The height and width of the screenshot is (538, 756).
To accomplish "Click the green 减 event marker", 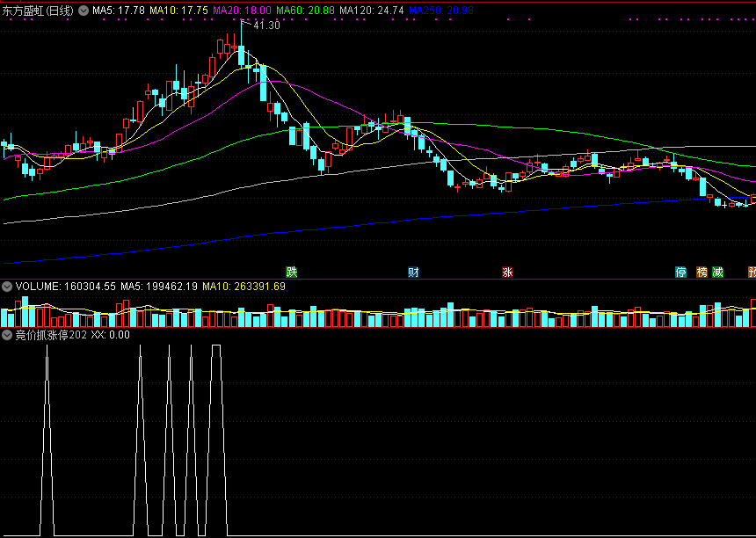I will tap(718, 272).
